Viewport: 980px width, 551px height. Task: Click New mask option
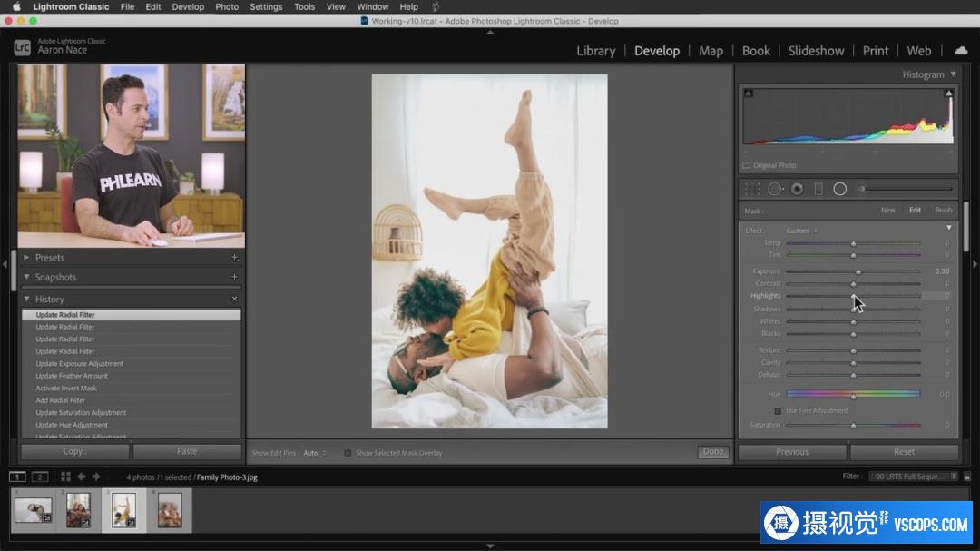887,211
